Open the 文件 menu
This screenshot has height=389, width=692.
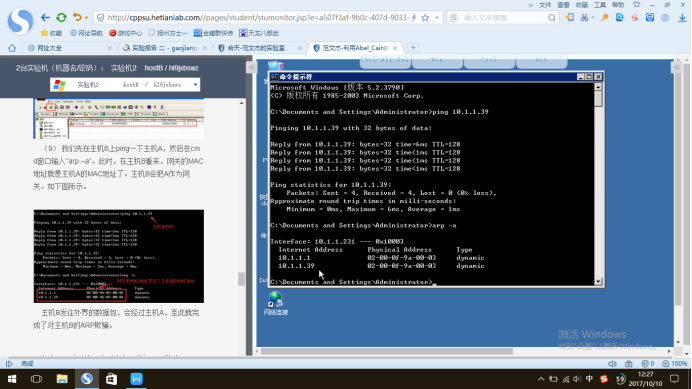(x=545, y=5)
